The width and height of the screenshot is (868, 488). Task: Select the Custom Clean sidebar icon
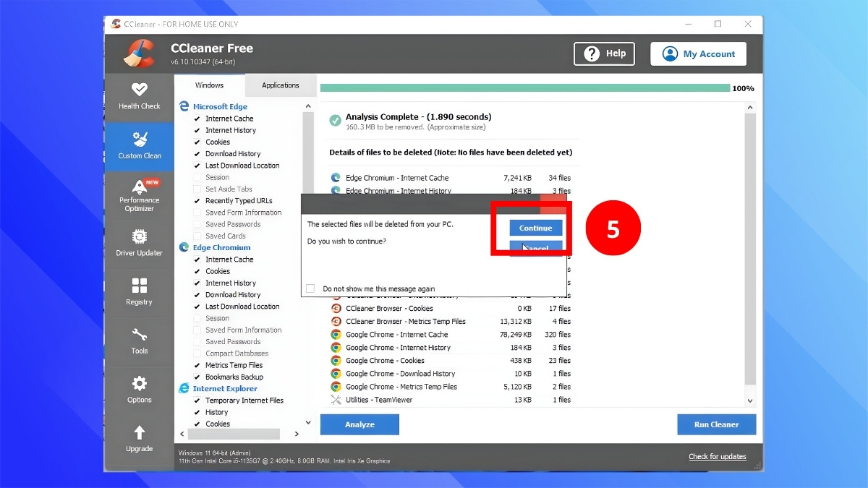click(x=139, y=147)
